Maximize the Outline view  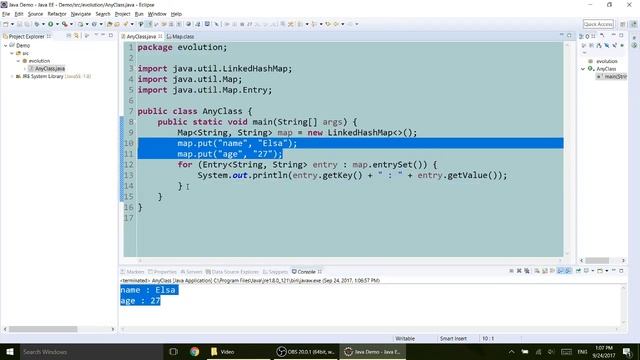coord(621,35)
